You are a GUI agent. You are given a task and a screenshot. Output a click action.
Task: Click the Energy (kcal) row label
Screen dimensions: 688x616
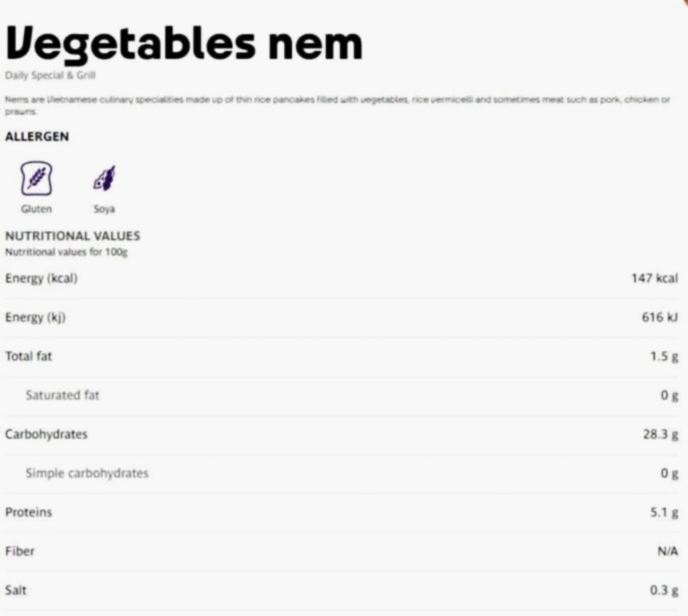click(41, 278)
